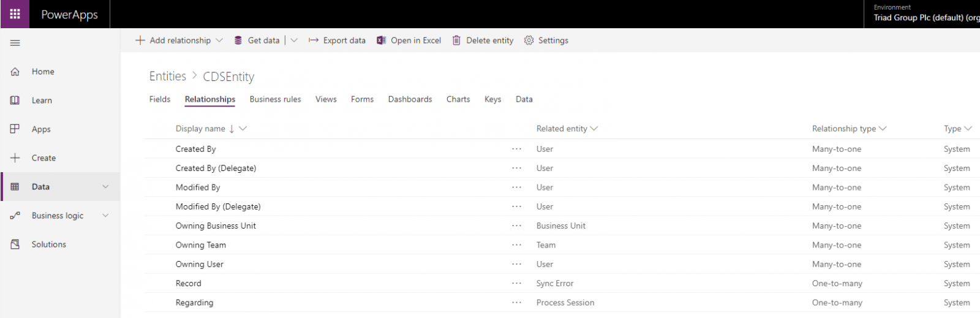The image size is (980, 318).
Task: Click the Add relationship plus icon
Action: point(140,40)
